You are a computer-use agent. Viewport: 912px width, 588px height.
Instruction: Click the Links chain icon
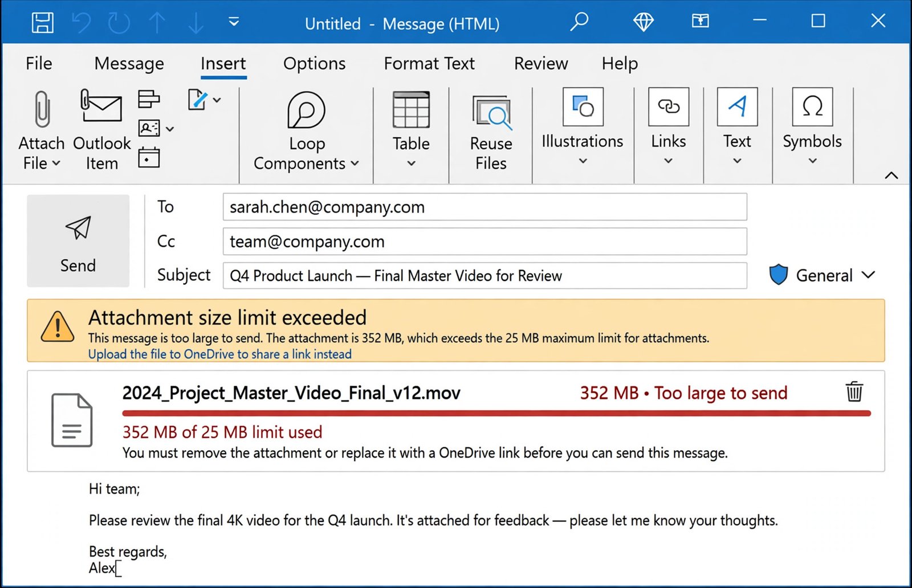coord(669,107)
